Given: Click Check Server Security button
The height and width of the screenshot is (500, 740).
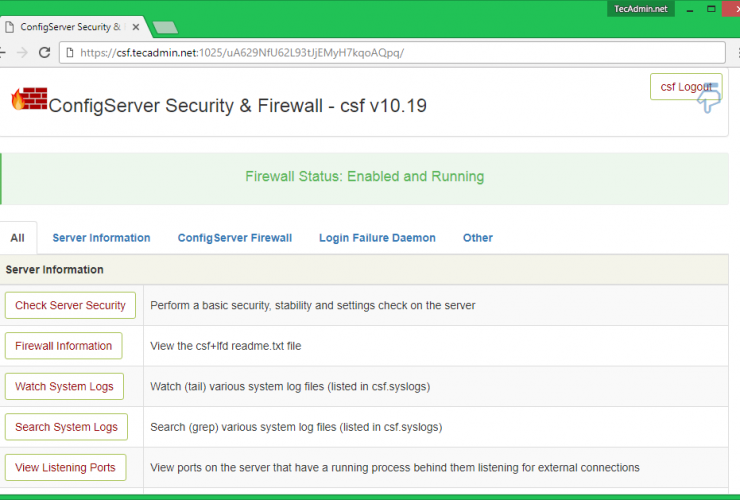Looking at the screenshot, I should [70, 305].
